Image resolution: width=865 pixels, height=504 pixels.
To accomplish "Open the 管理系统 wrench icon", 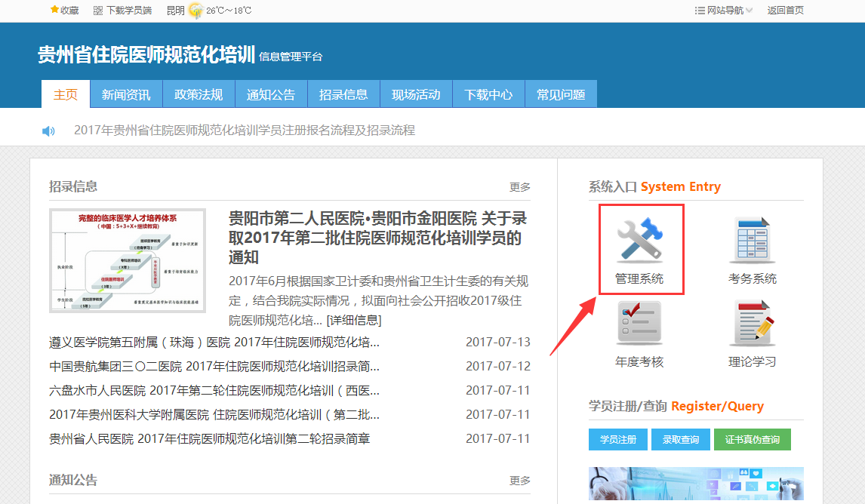I will click(x=639, y=241).
